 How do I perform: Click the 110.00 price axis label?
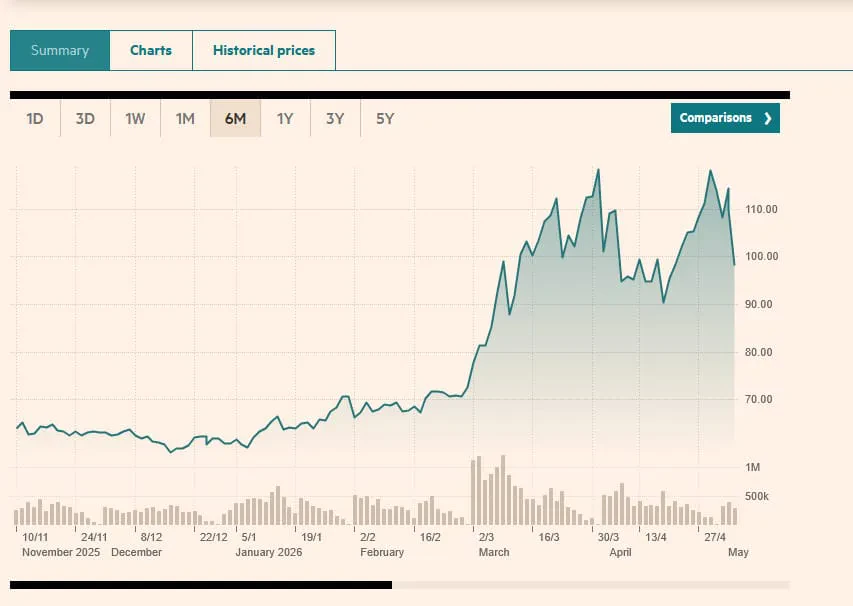[761, 209]
